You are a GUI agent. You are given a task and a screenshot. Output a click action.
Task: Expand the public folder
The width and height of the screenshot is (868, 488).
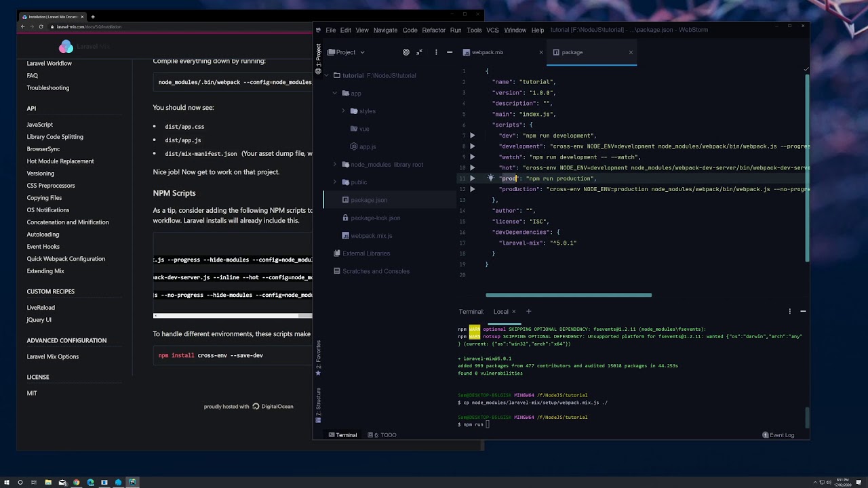click(x=334, y=182)
